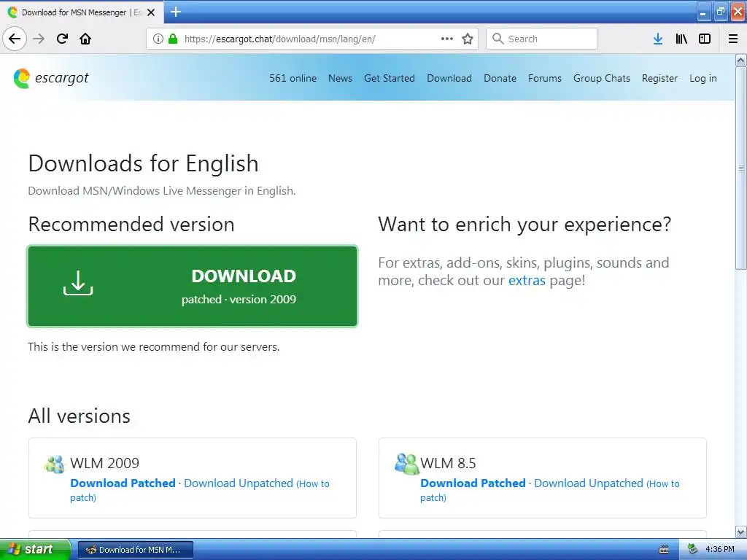Toggle the sidebar view icon

click(x=705, y=39)
